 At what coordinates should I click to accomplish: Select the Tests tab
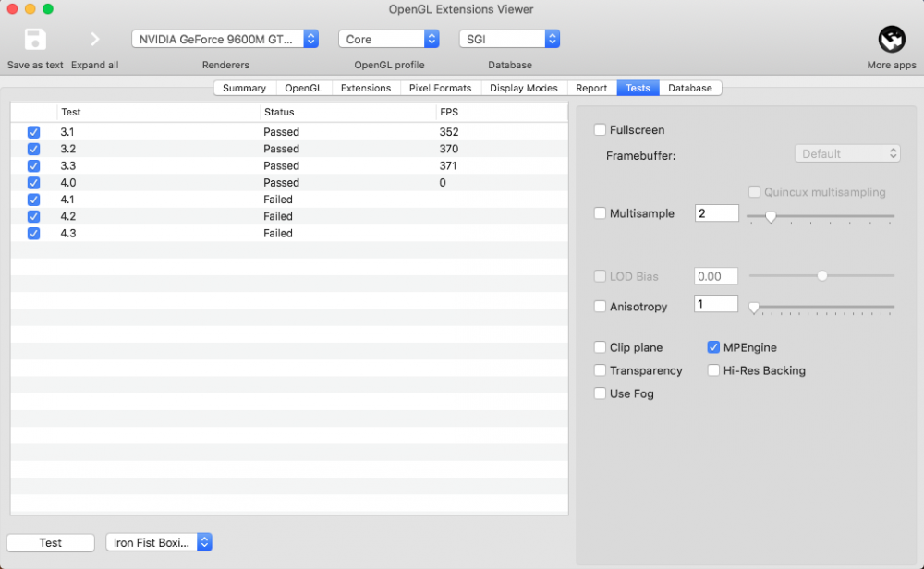click(x=638, y=88)
